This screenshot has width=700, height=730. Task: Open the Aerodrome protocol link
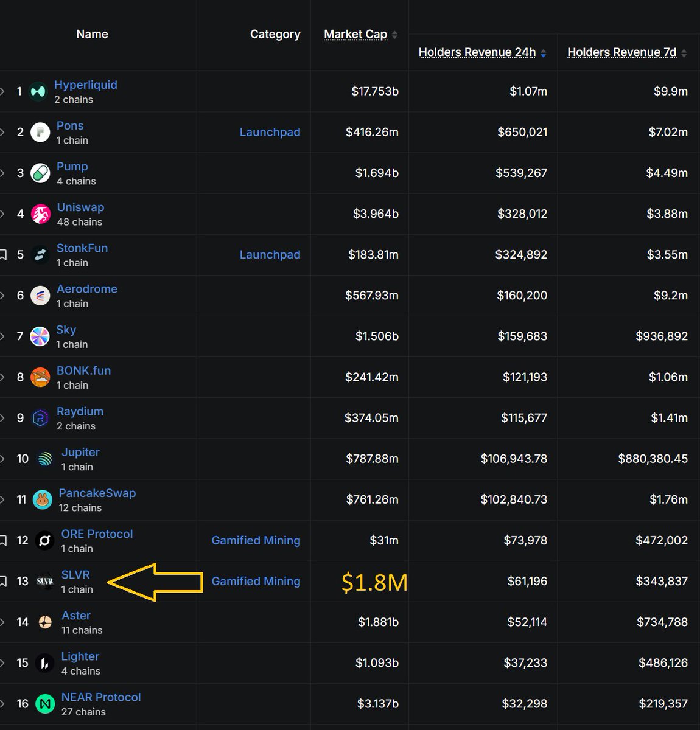coord(87,289)
